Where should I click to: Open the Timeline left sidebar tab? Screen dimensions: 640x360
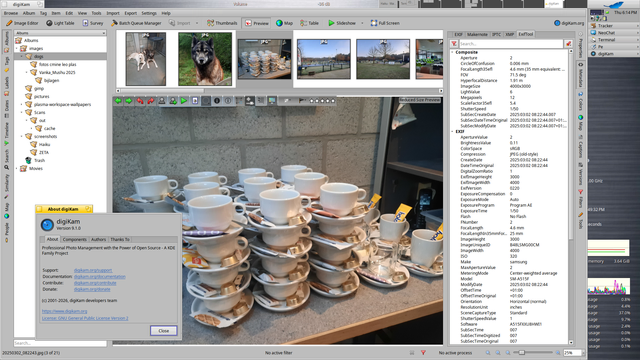click(x=6, y=133)
